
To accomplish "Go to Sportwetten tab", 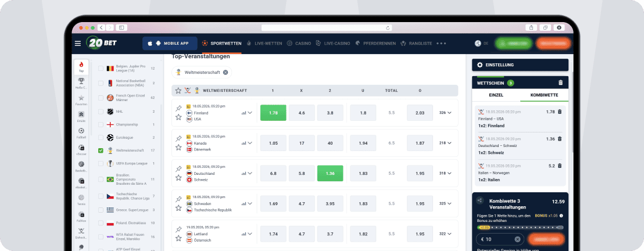I will click(221, 44).
